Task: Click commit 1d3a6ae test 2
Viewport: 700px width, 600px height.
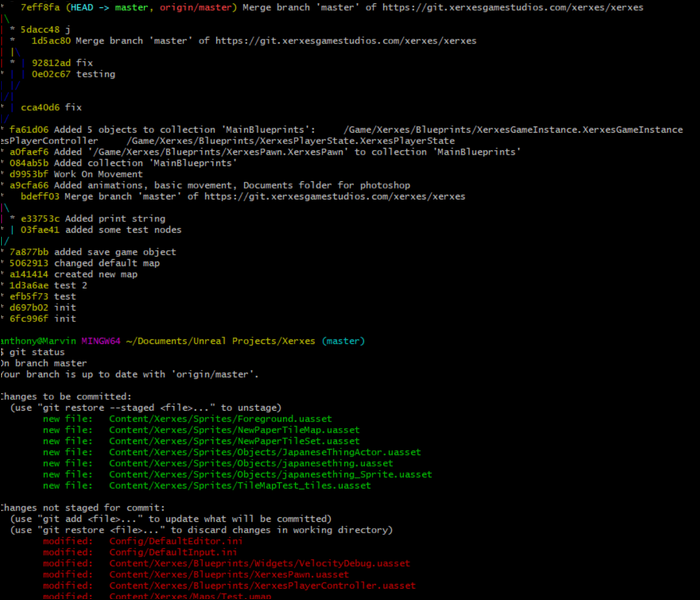Action: click(48, 285)
